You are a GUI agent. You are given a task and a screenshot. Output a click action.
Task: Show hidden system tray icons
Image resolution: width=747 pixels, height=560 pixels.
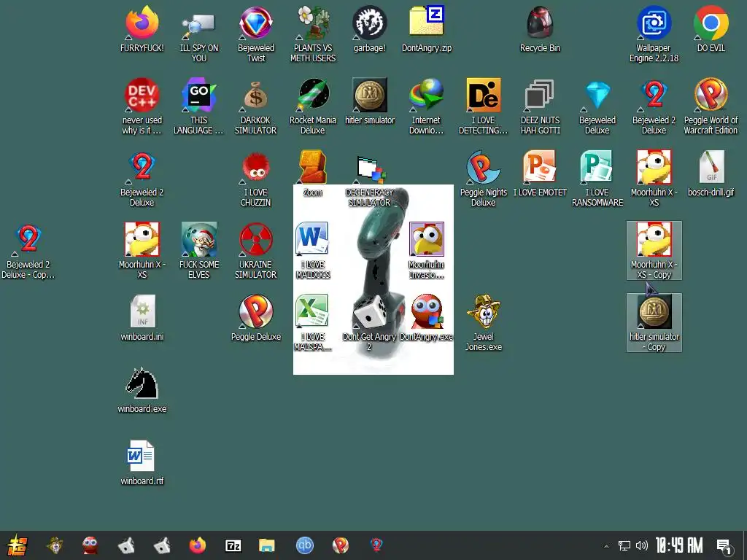[x=606, y=546]
